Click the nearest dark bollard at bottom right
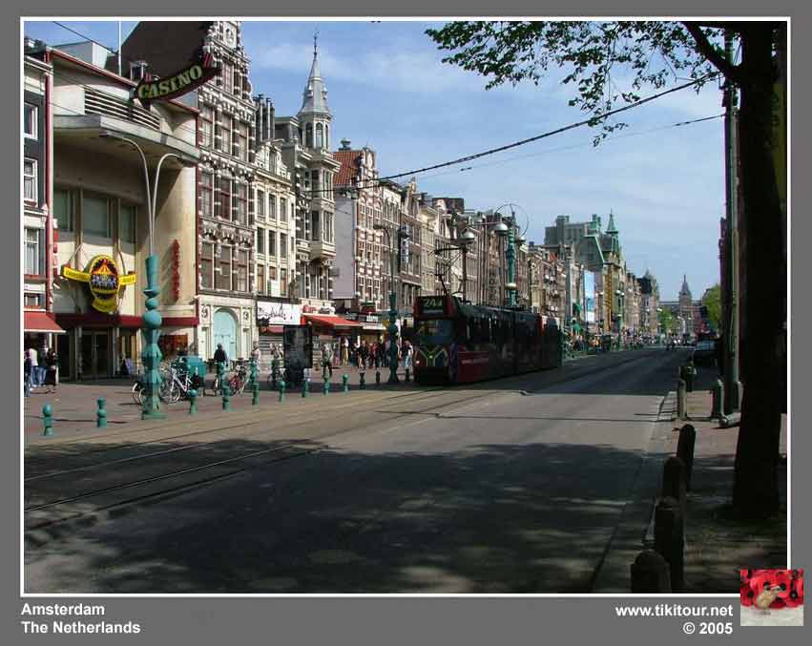Viewport: 812px width, 646px height. (x=650, y=572)
